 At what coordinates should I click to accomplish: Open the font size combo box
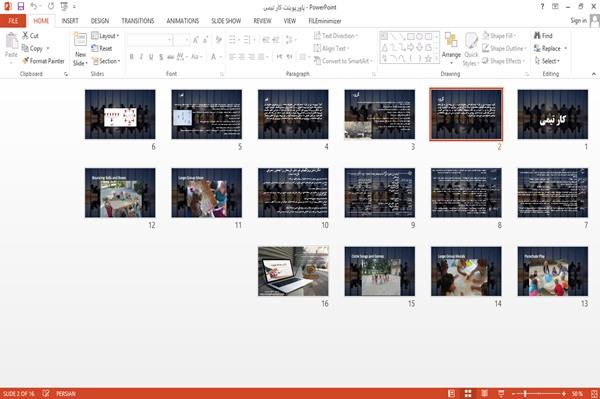pyautogui.click(x=181, y=40)
